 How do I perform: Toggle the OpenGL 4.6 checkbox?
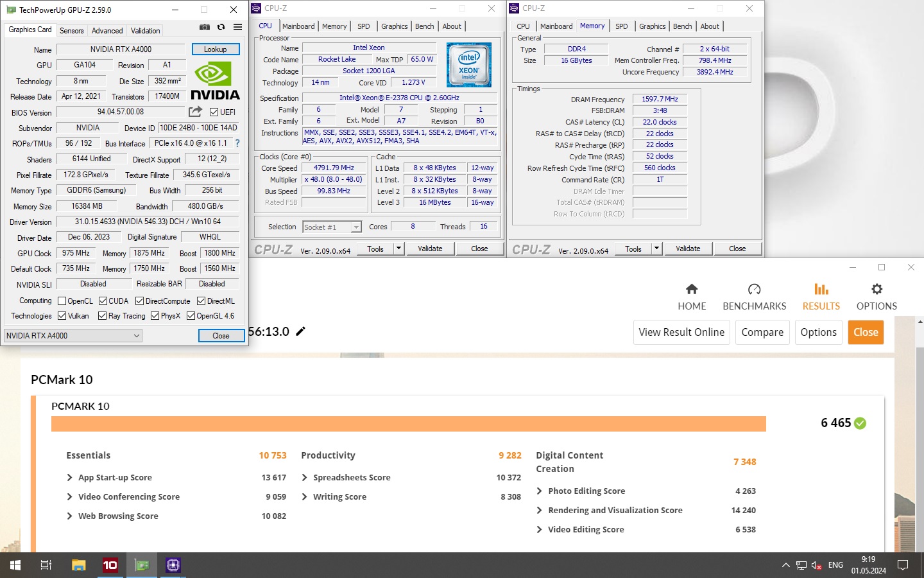click(191, 315)
